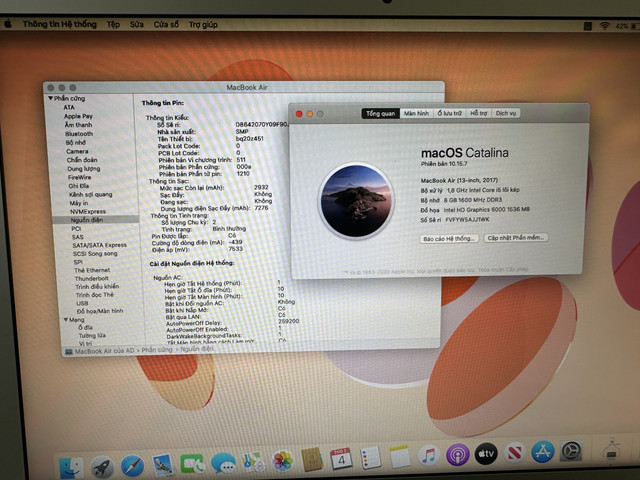This screenshot has width=640, height=480.
Task: Open Photos flower icon in Dock
Action: (x=282, y=461)
